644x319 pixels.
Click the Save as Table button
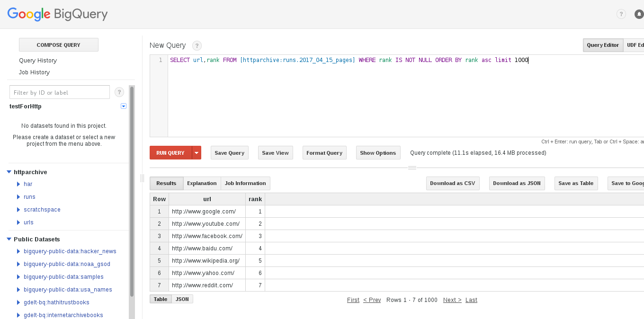[x=576, y=183]
